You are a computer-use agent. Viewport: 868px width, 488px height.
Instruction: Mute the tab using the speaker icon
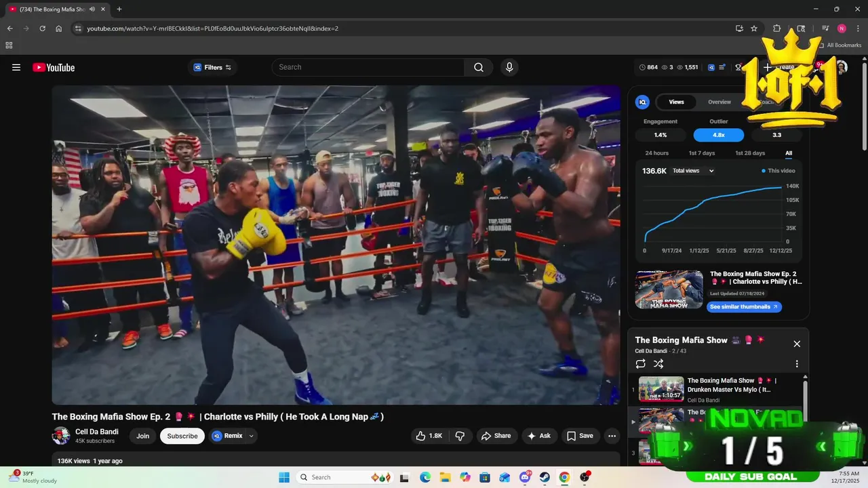(x=92, y=9)
